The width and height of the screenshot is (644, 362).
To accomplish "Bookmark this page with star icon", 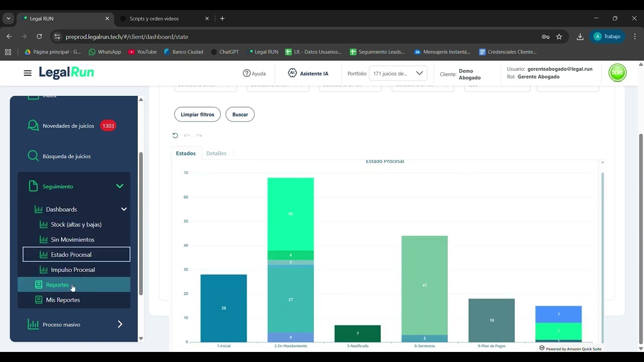I will 559,37.
